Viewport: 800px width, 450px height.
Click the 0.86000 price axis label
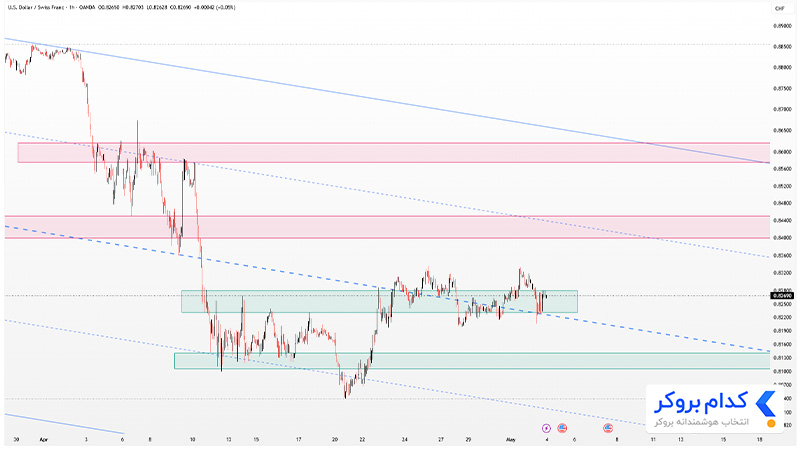pyautogui.click(x=782, y=152)
